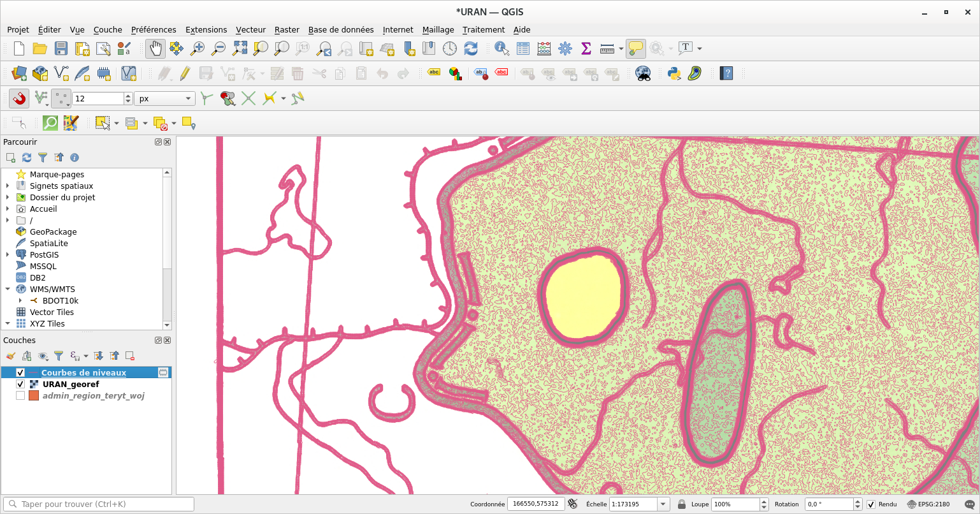
Task: Click the Filter Legend icon in Couches panel
Action: click(x=59, y=355)
